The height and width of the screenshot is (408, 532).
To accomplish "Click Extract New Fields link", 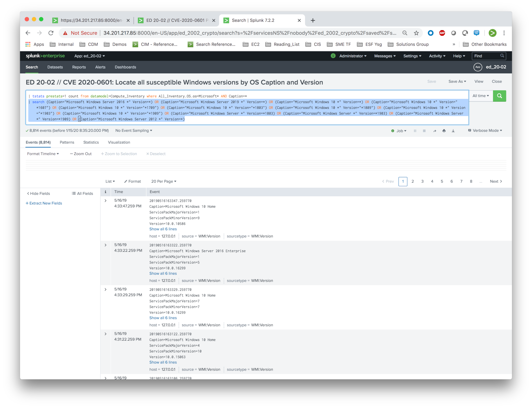I will point(44,203).
